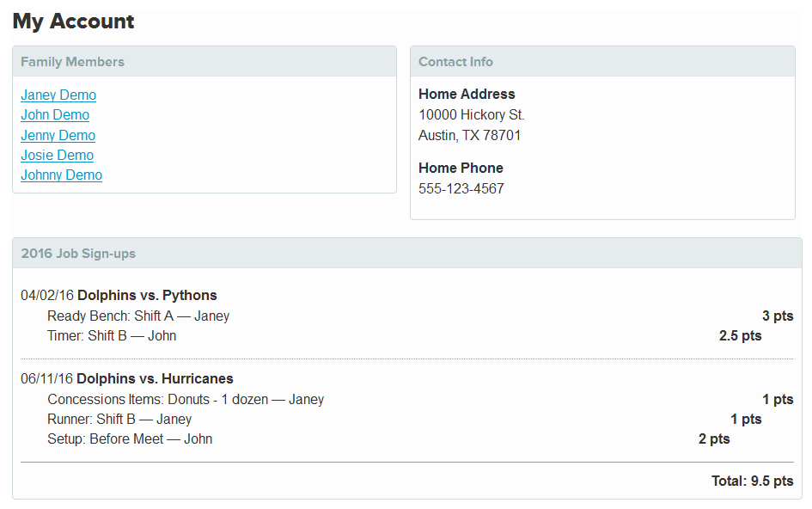Click the Concessions Items Donuts entry

[x=186, y=400]
